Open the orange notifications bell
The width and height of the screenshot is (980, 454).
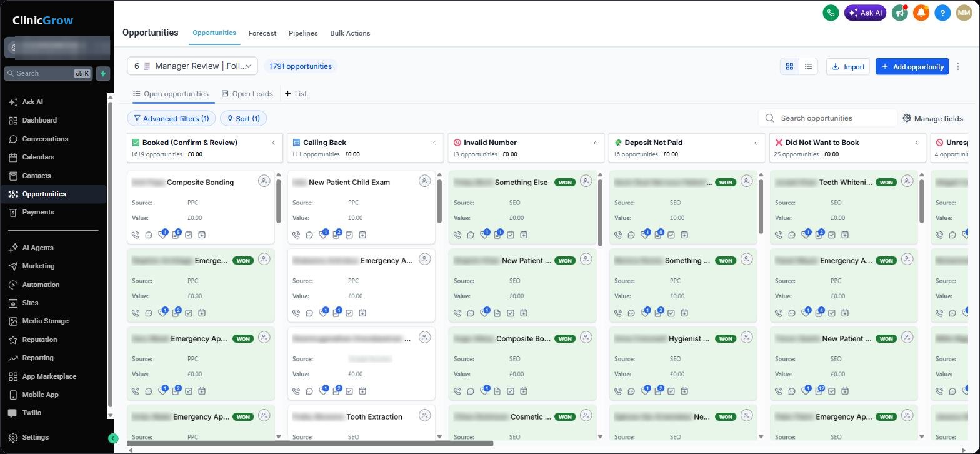[x=921, y=13]
